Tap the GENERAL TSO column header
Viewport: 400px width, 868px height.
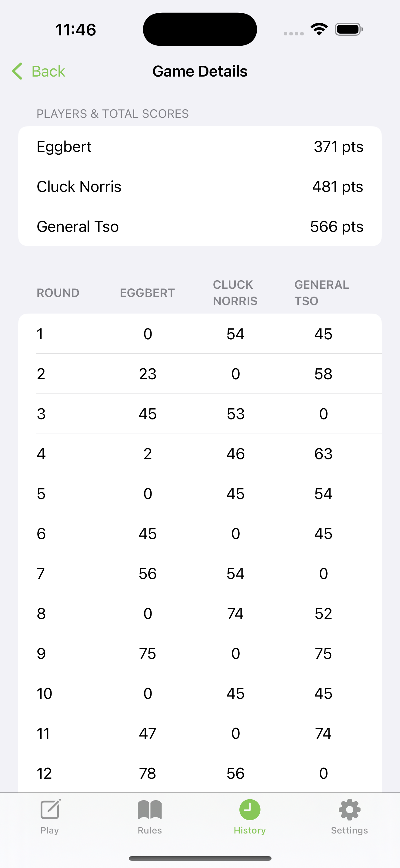pos(322,292)
